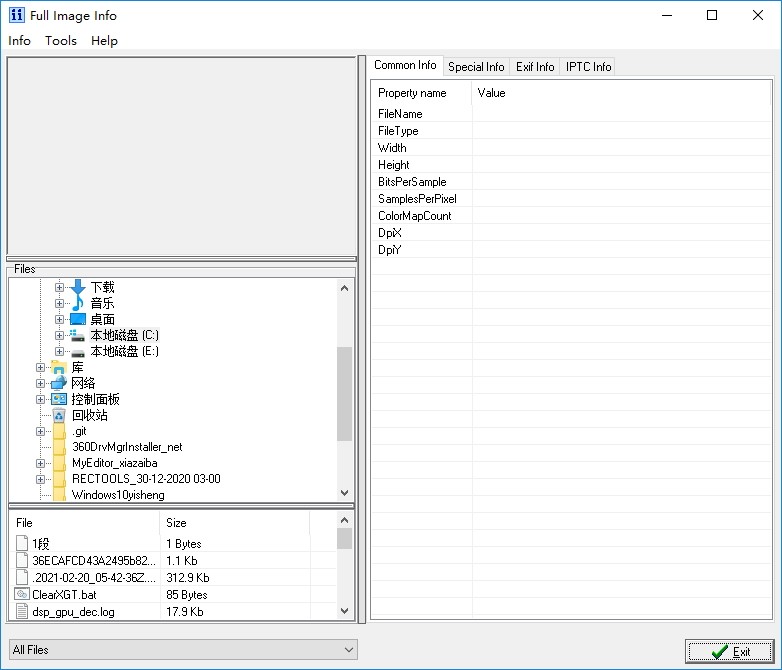Select the 库 library icon
Viewport: 782px width, 670px height.
59,368
